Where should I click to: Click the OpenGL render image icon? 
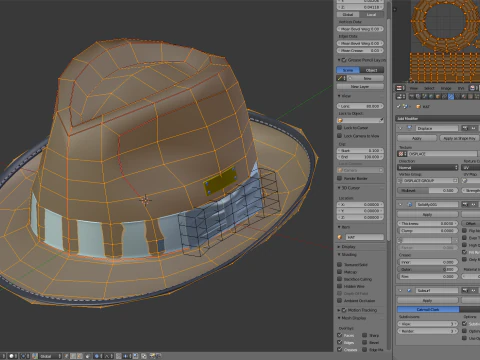[x=153, y=356]
